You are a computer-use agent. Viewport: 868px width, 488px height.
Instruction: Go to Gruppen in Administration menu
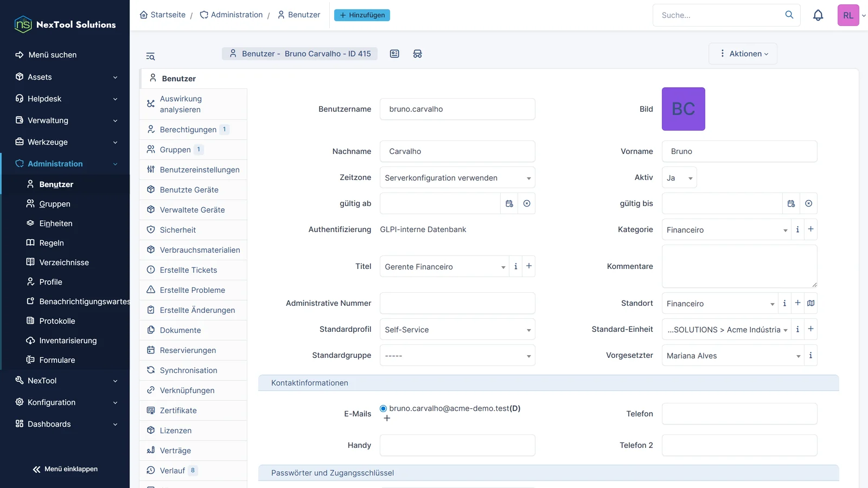coord(54,204)
